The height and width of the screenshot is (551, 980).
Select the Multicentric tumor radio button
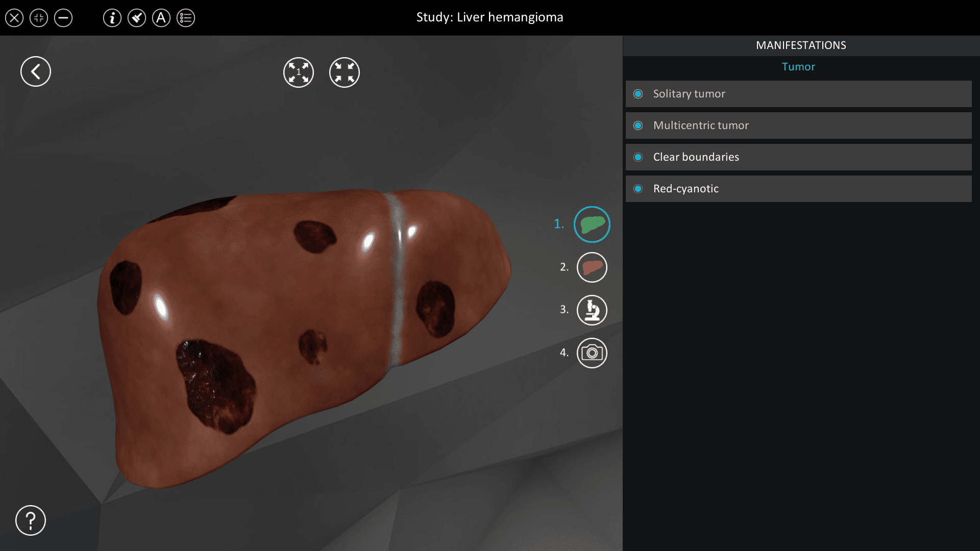click(x=638, y=126)
